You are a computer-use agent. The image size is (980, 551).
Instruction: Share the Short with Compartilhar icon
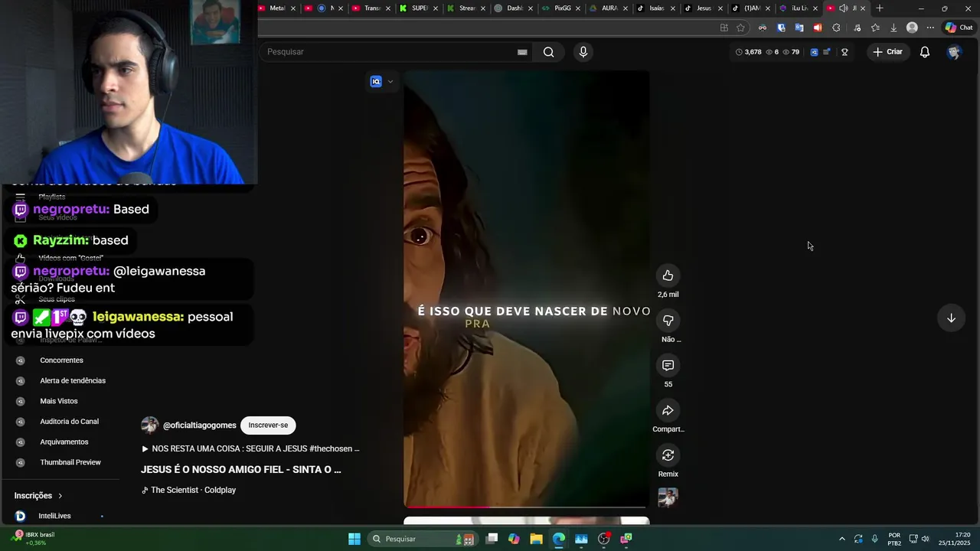[x=668, y=411]
